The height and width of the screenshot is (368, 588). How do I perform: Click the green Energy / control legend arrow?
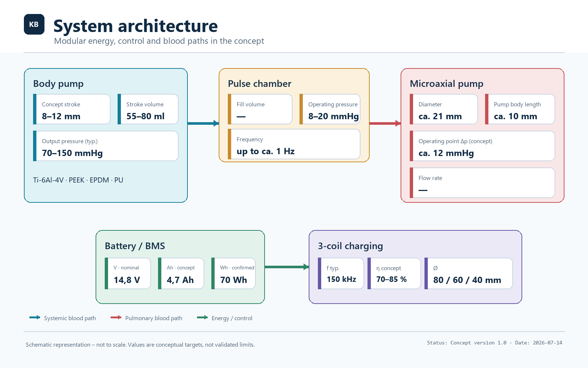click(202, 318)
